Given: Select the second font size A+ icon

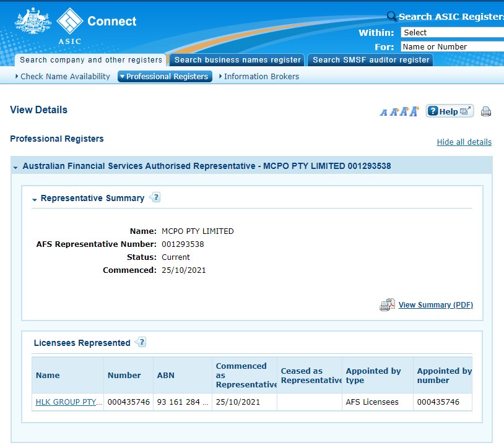Looking at the screenshot, I should [x=394, y=112].
